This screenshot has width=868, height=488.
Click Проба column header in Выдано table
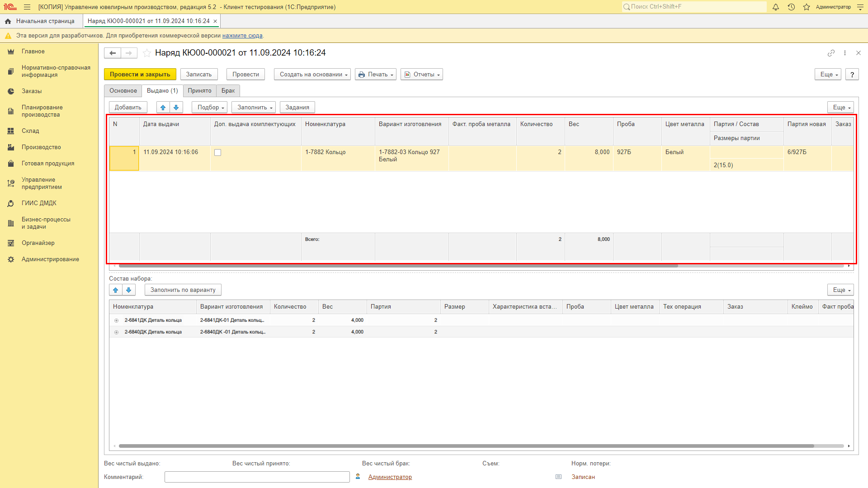(637, 131)
